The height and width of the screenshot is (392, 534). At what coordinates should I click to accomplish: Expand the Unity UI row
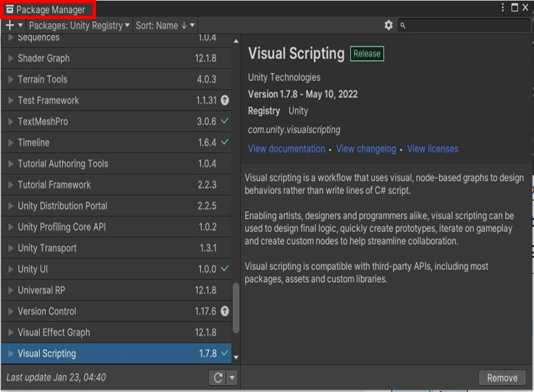(x=11, y=269)
